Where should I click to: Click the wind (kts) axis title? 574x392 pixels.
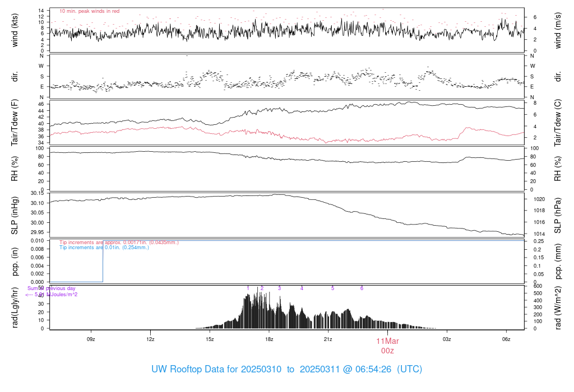(15, 30)
